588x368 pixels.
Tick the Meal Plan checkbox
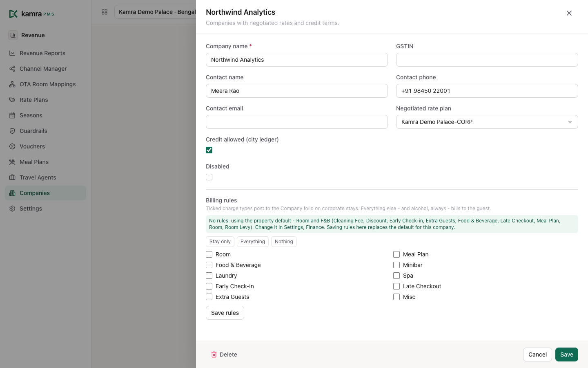click(x=396, y=254)
